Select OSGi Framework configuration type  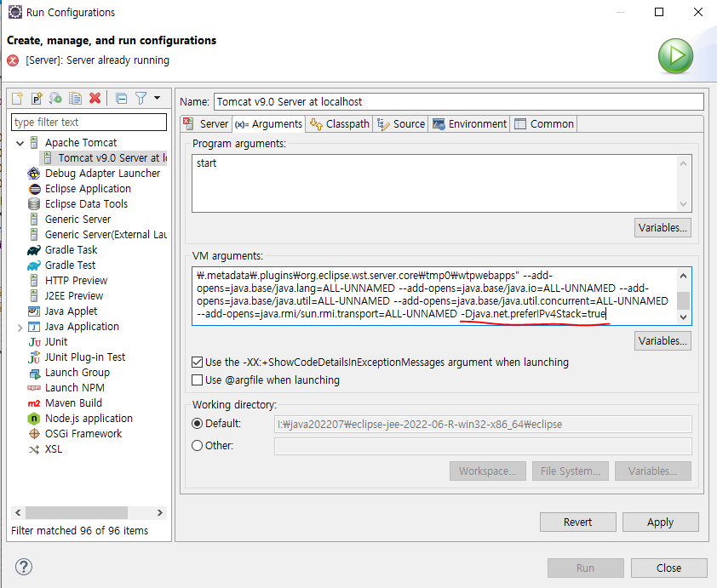[83, 434]
